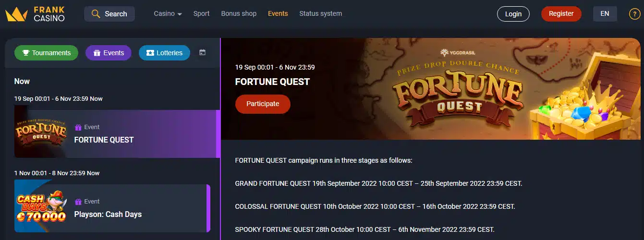Open the EN language selector
644x240 pixels.
click(605, 13)
